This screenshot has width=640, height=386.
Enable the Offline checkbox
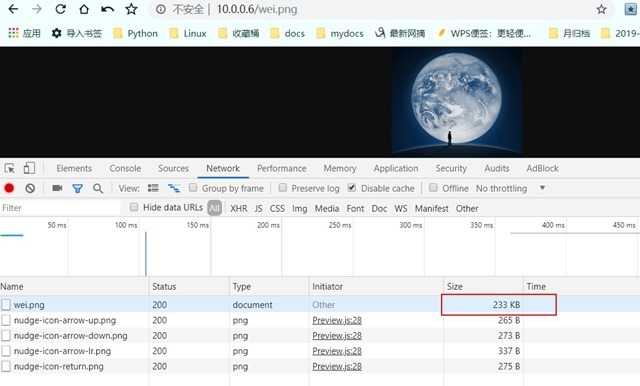point(433,188)
